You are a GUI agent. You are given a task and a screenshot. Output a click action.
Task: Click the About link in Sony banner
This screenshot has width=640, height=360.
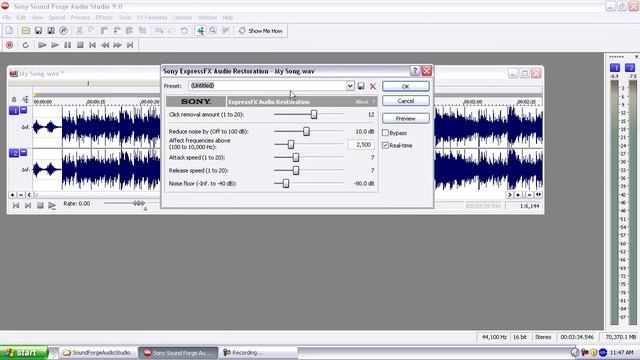tap(362, 102)
